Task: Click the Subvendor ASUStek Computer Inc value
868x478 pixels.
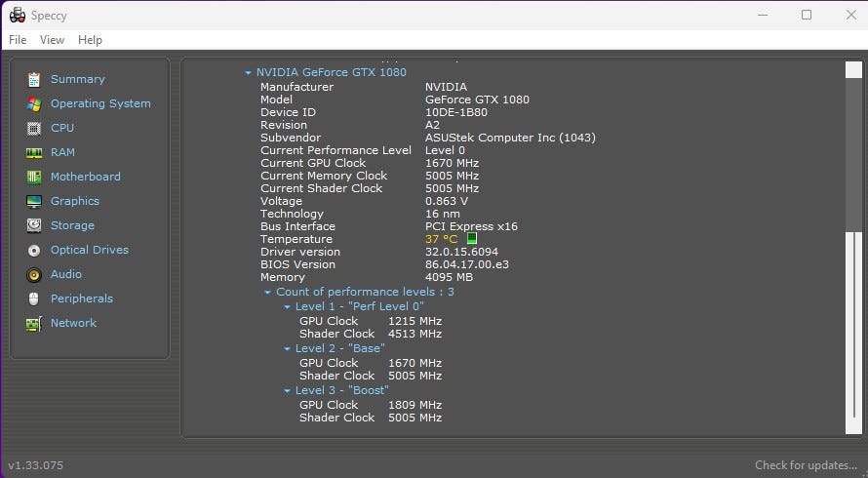Action: [510, 138]
